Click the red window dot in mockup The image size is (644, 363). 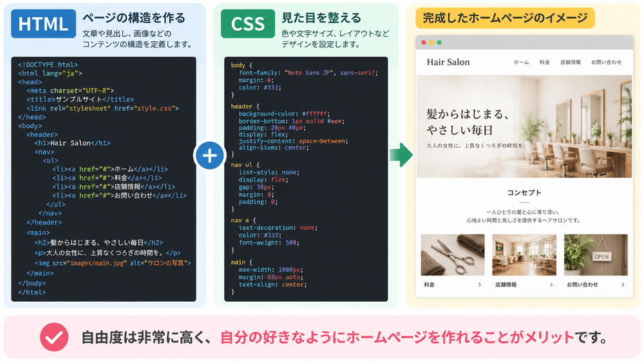[x=424, y=43]
